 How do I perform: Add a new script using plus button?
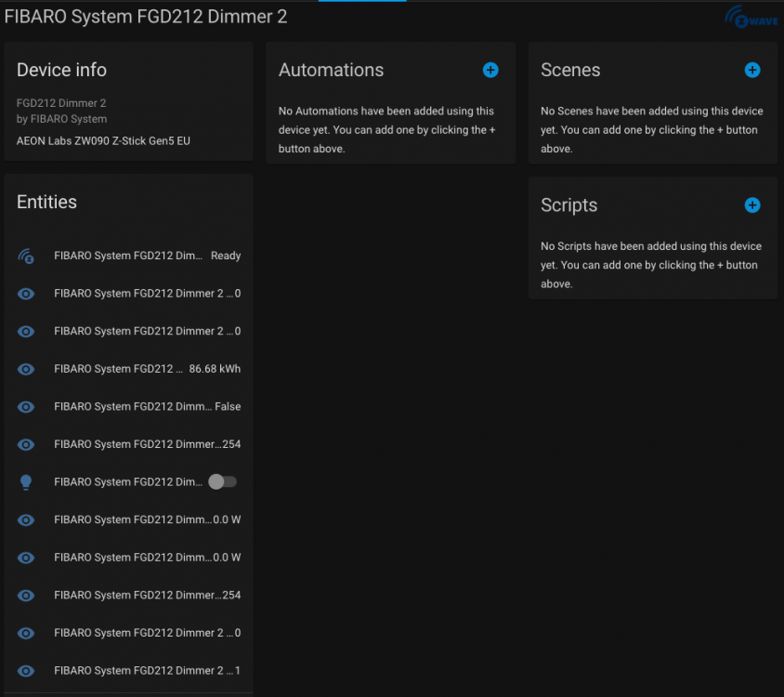[x=752, y=205]
